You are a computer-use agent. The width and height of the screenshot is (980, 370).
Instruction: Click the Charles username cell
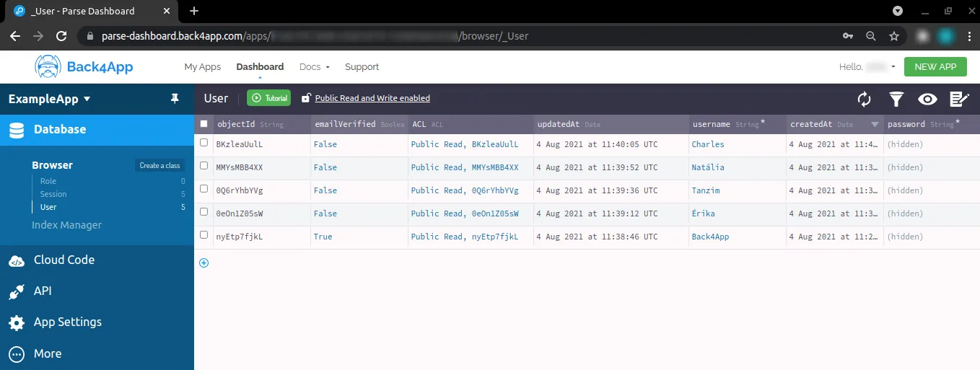pyautogui.click(x=738, y=144)
